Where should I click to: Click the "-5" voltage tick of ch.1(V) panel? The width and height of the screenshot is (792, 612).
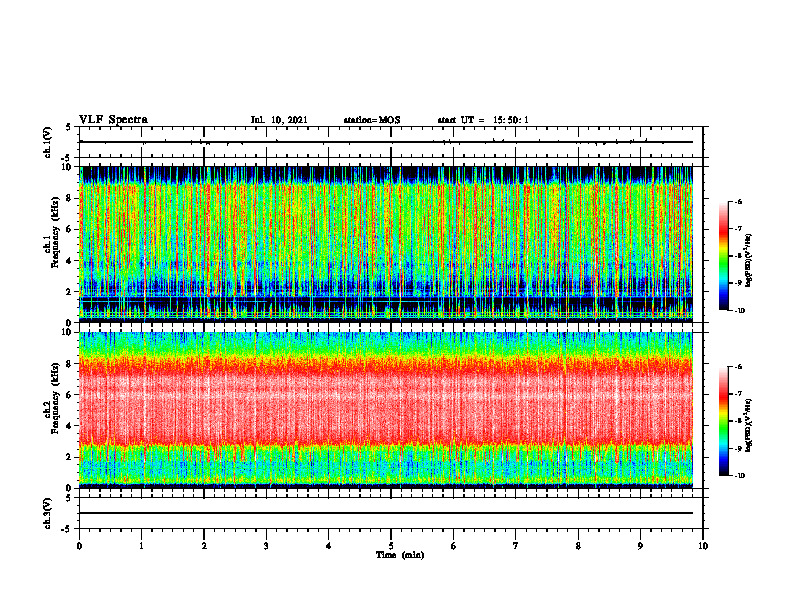[x=66, y=158]
